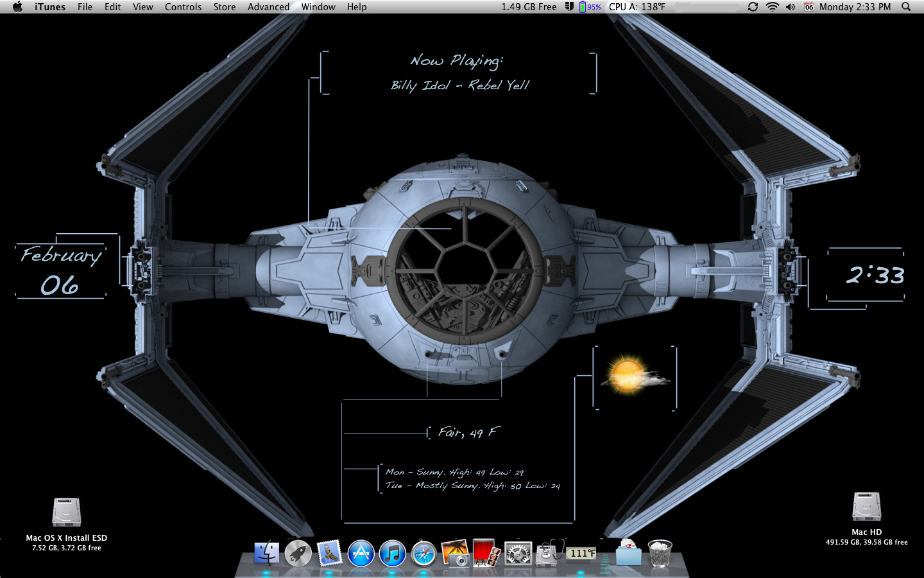Open the iTunes application menu
924x578 pixels.
coord(50,6)
